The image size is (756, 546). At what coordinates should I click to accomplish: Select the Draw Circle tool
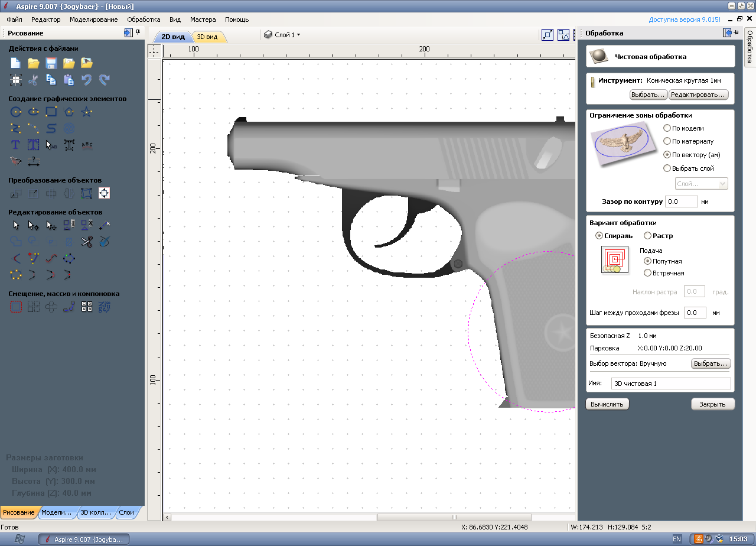click(16, 112)
